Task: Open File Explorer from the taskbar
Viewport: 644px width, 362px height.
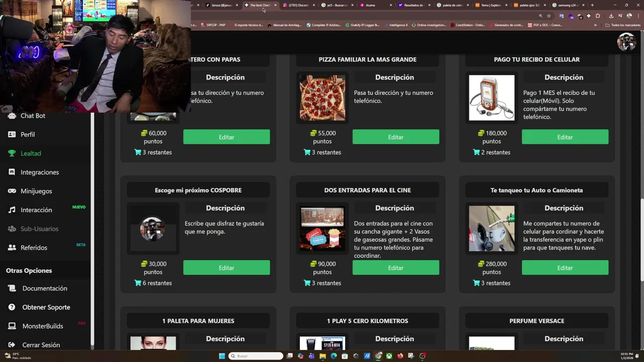Action: [323, 356]
